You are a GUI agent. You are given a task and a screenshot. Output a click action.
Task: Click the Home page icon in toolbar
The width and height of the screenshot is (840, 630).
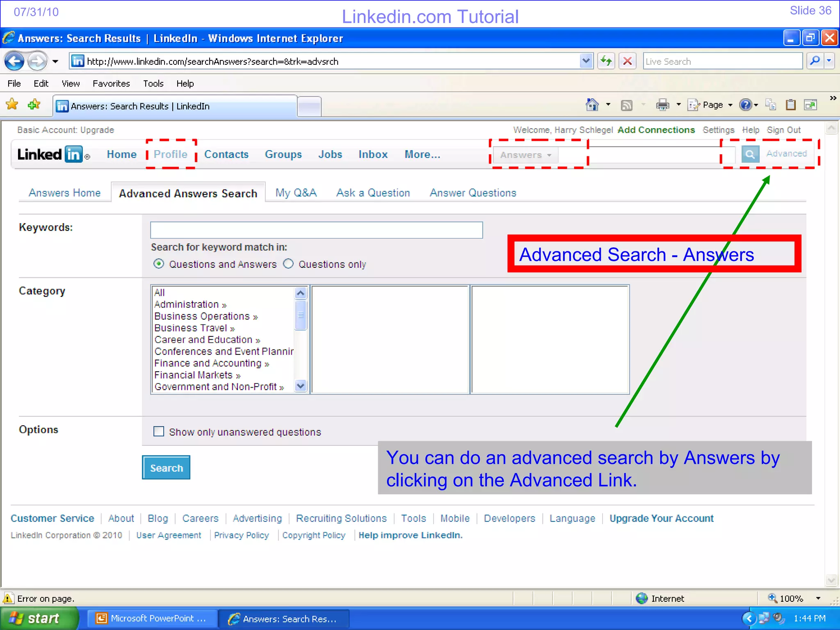click(592, 105)
